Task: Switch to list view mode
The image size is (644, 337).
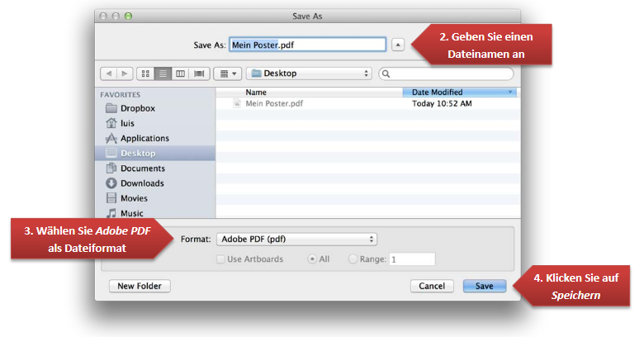Action: (163, 74)
